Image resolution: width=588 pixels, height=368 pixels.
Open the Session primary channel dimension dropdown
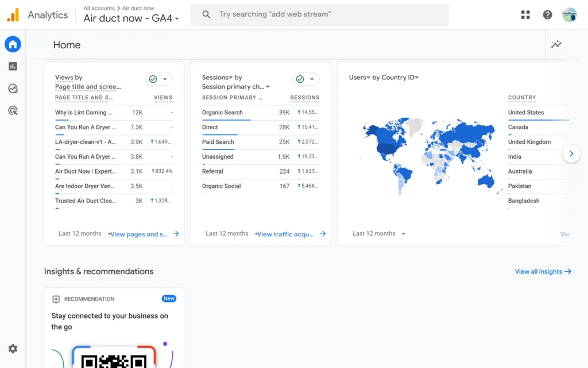tap(236, 87)
